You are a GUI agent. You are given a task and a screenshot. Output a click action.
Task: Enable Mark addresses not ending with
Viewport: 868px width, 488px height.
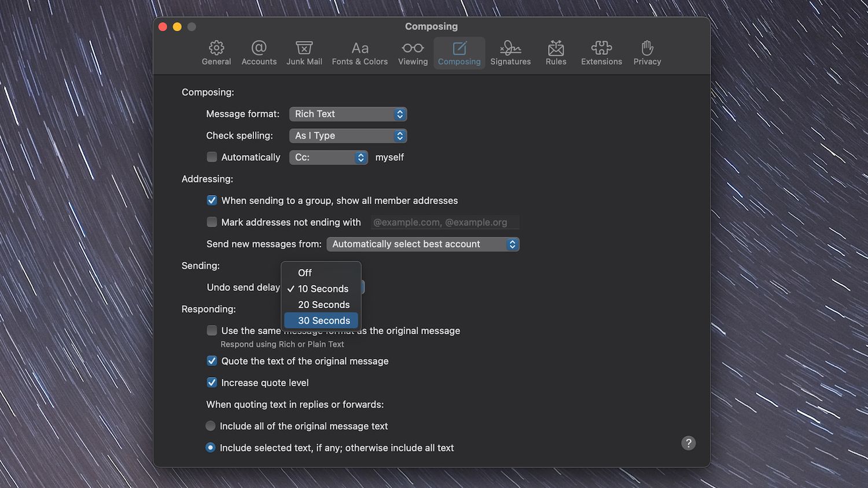[212, 222]
